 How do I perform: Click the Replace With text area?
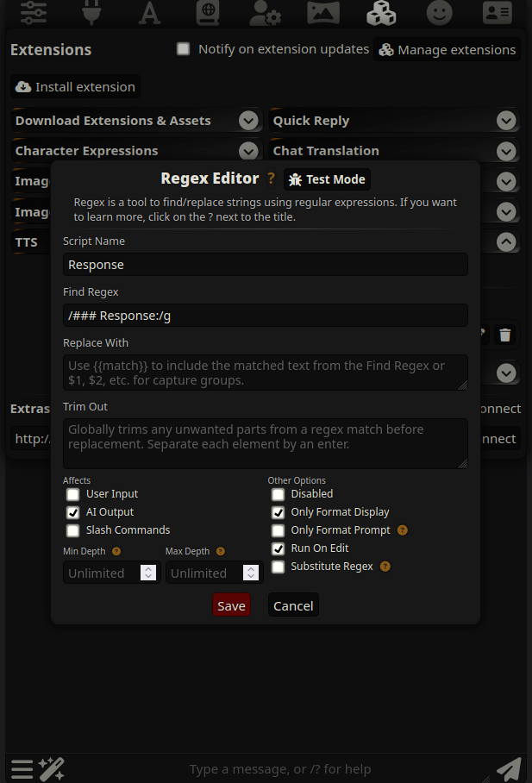(x=266, y=373)
